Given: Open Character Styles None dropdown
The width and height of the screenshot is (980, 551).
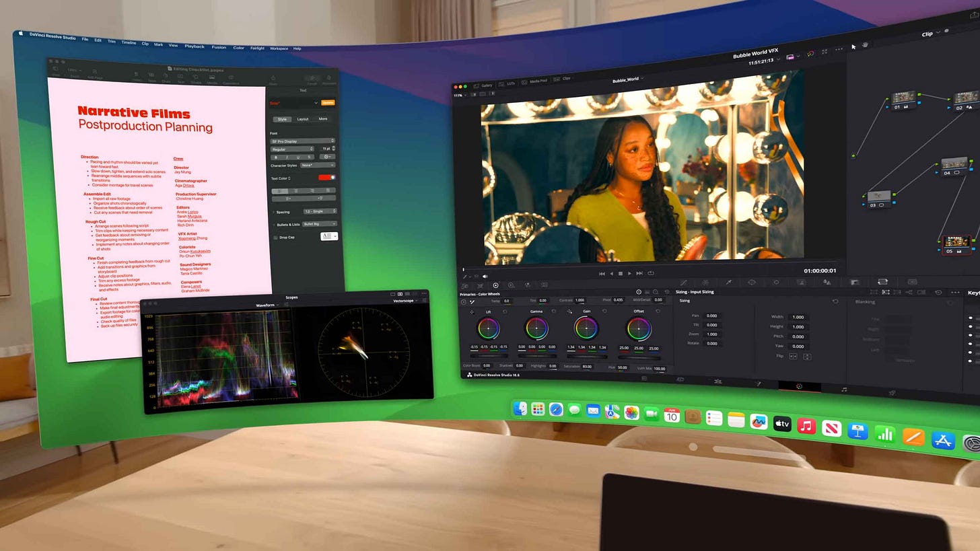Looking at the screenshot, I should pos(318,165).
